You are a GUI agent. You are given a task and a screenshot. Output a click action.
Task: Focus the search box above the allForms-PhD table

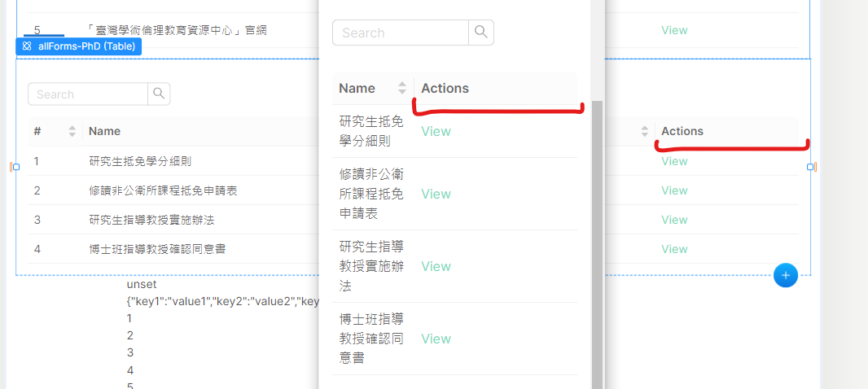[88, 94]
